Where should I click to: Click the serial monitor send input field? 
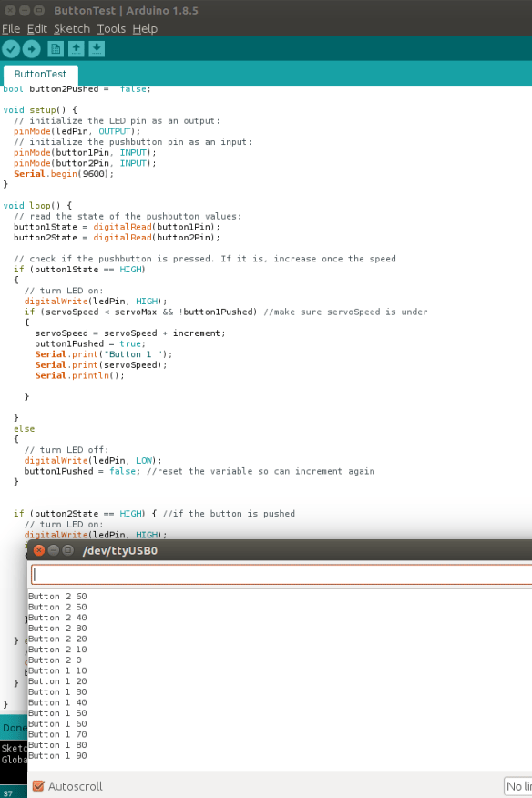(281, 575)
